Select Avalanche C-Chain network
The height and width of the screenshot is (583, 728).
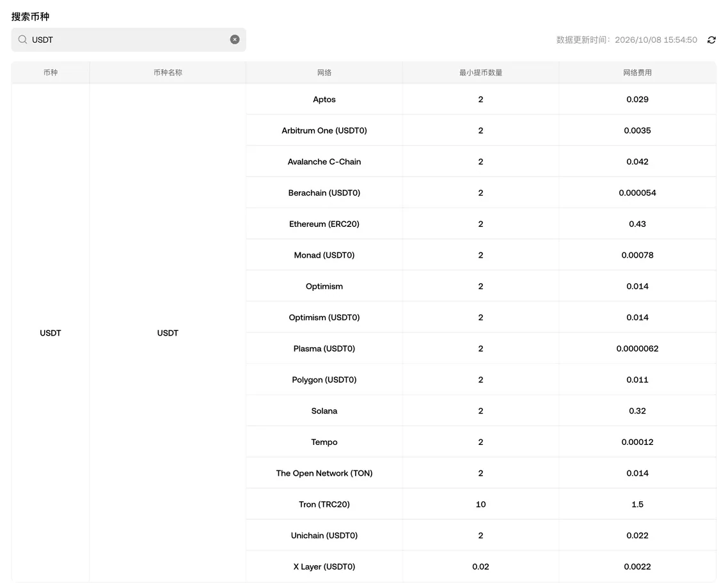tap(324, 161)
